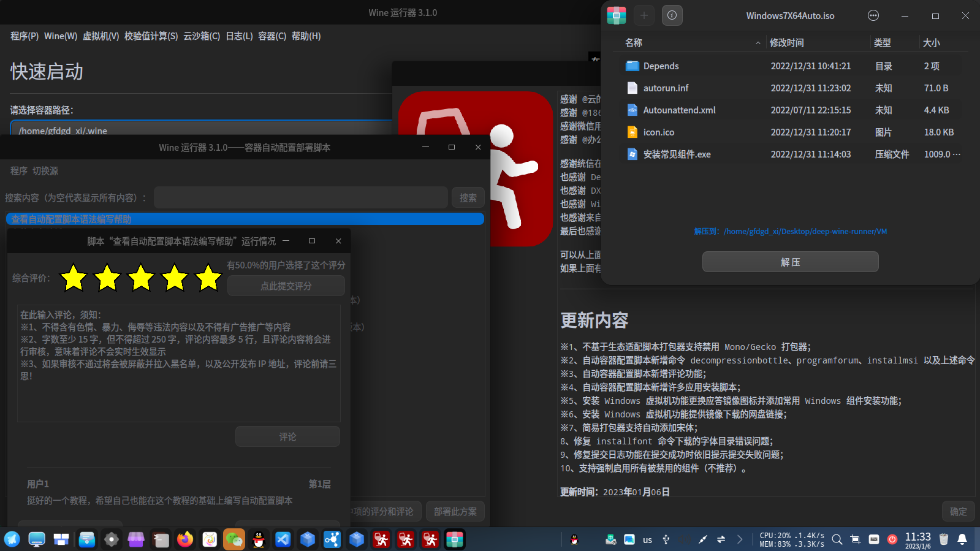Open the 容器(C) menu
Viewport: 980px width, 551px height.
pos(272,36)
